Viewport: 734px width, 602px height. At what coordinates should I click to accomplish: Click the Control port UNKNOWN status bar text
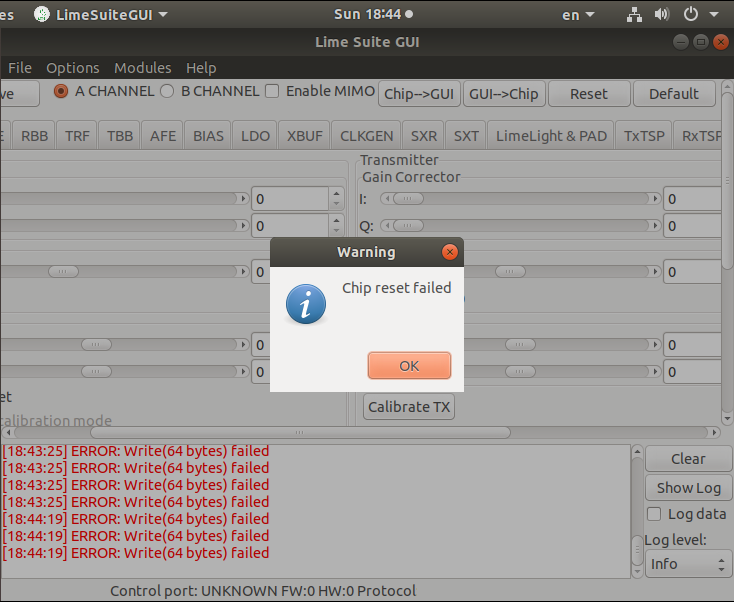click(x=263, y=591)
